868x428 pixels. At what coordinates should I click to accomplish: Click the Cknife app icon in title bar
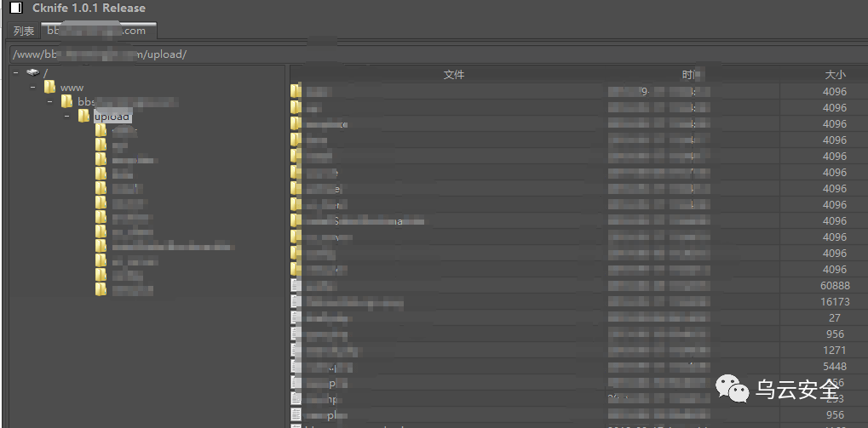pyautogui.click(x=17, y=8)
